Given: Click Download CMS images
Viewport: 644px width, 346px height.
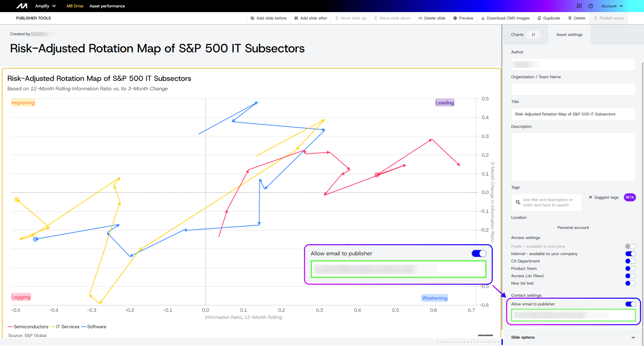Looking at the screenshot, I should (x=505, y=18).
